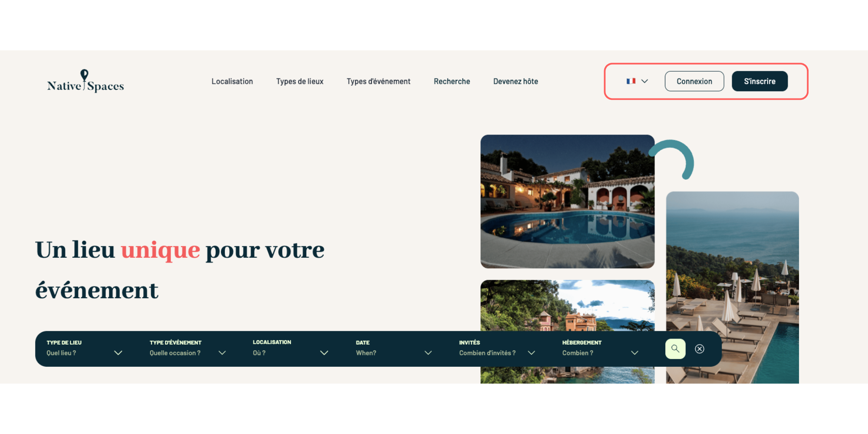Expand the Invités dropdown chevron

(531, 353)
